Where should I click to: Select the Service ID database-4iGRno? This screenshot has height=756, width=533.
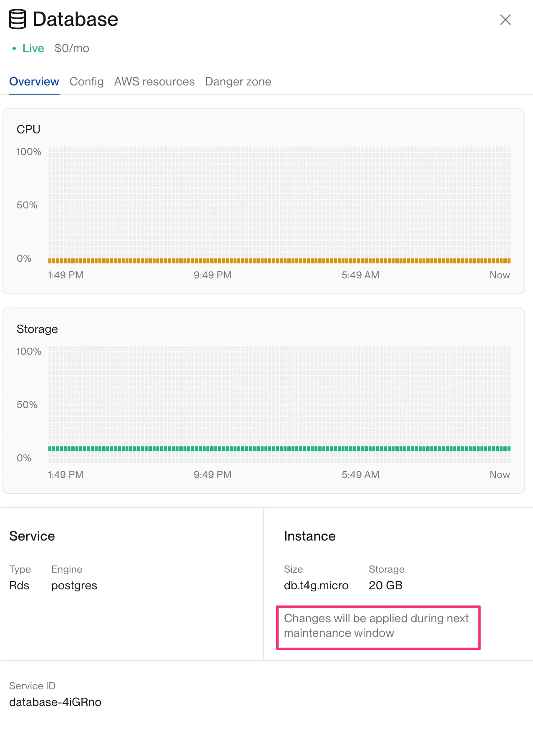(55, 702)
